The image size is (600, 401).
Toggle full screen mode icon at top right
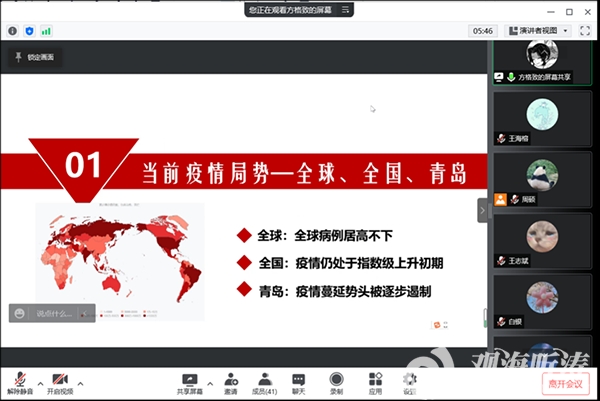pyautogui.click(x=583, y=31)
